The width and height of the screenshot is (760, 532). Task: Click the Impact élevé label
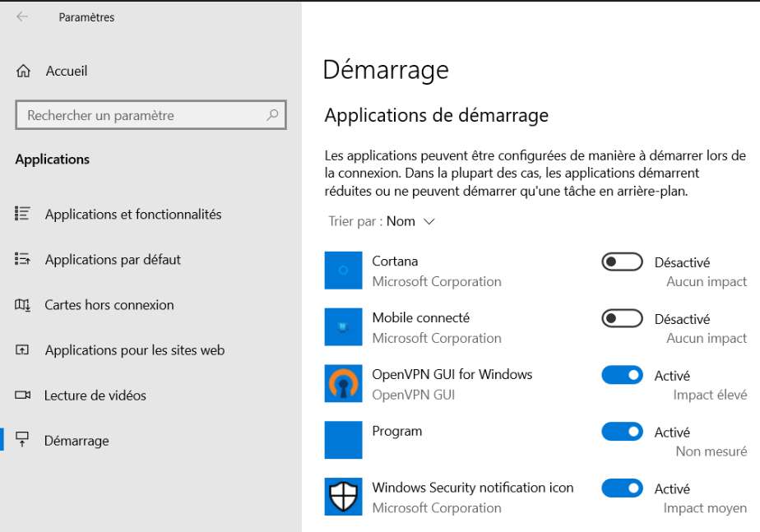710,395
